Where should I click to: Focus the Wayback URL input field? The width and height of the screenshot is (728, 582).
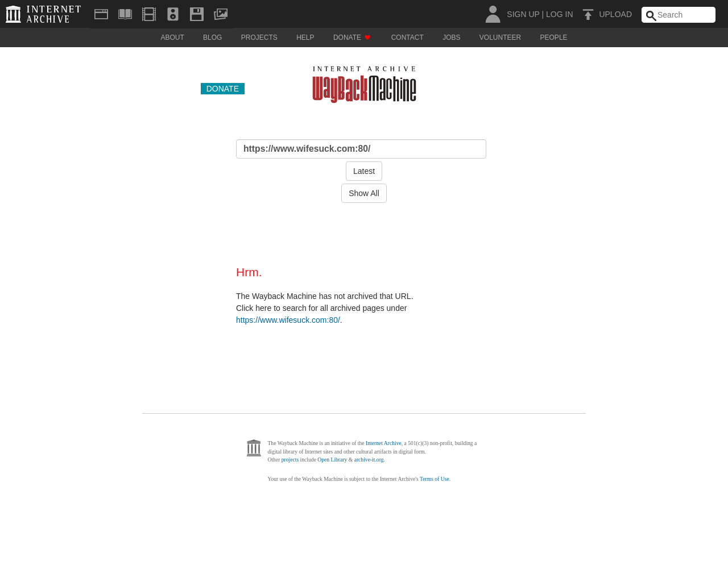click(x=361, y=149)
